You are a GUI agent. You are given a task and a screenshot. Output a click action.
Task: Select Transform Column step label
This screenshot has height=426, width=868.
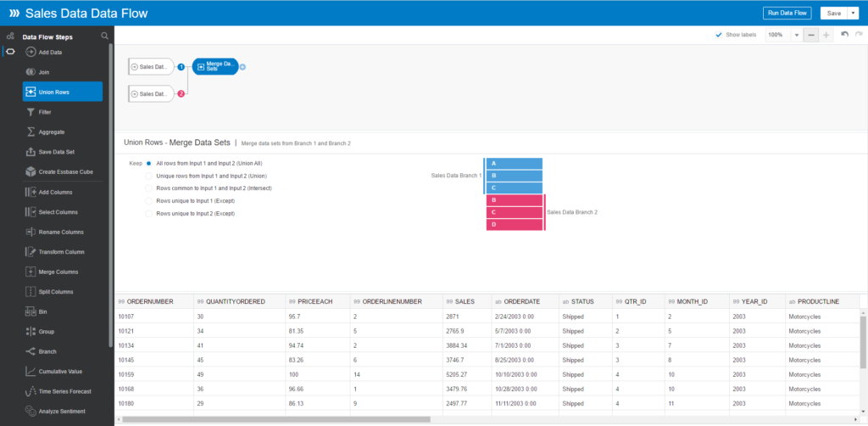coord(61,252)
